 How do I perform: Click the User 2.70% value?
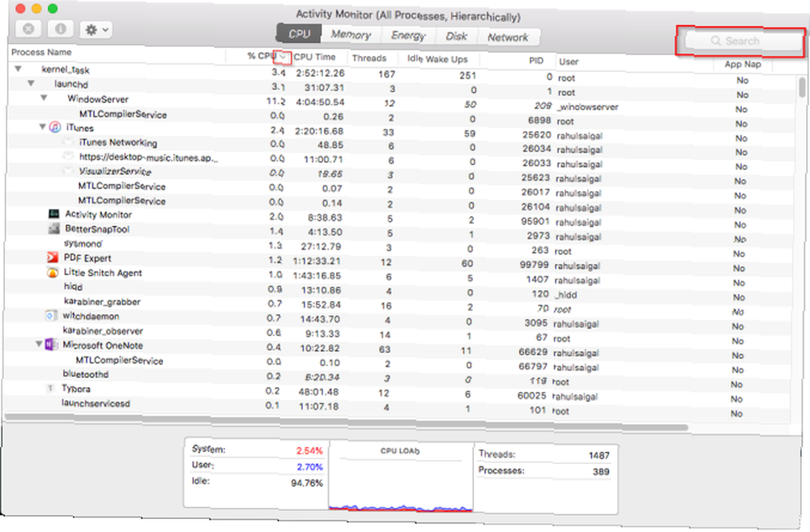[x=309, y=467]
